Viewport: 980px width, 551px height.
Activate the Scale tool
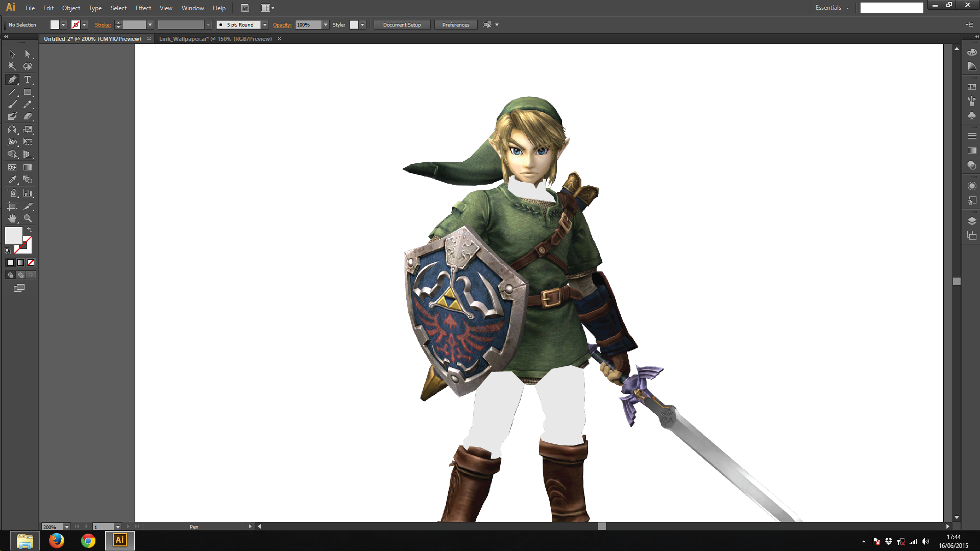28,130
